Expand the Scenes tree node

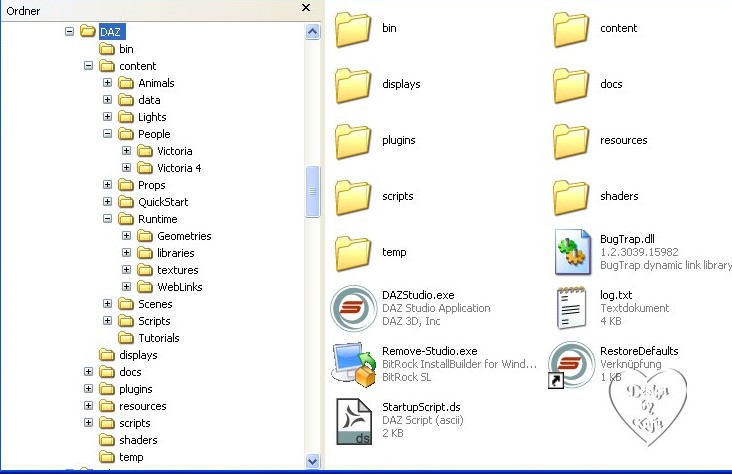(107, 304)
